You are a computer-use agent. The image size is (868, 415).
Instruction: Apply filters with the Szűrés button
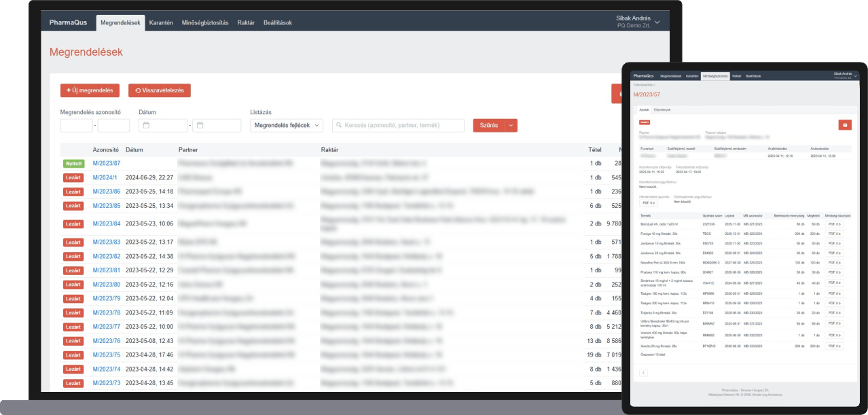(x=489, y=126)
